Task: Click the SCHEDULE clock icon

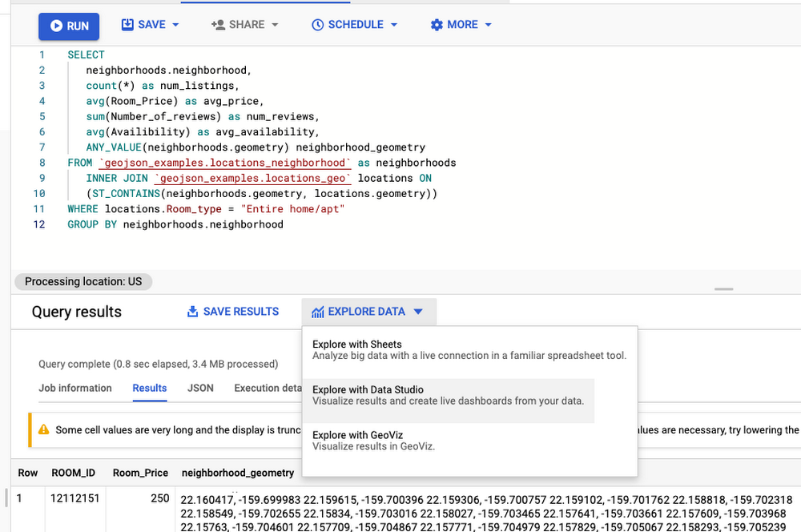Action: [317, 25]
